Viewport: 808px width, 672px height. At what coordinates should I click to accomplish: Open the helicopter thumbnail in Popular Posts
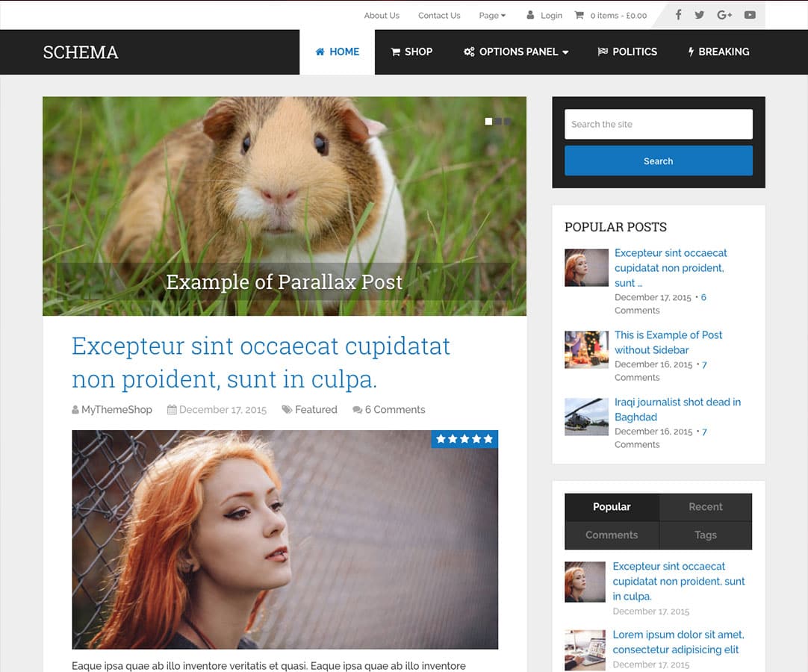(x=586, y=417)
